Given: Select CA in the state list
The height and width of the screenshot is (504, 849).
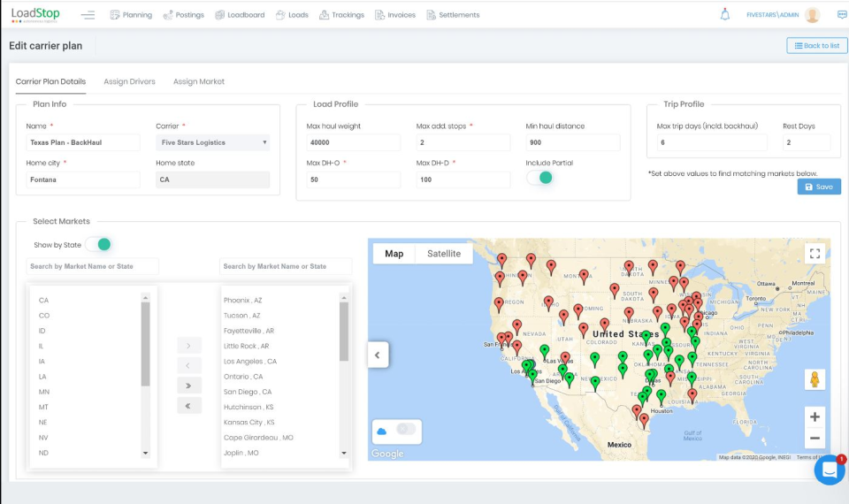Looking at the screenshot, I should 44,301.
